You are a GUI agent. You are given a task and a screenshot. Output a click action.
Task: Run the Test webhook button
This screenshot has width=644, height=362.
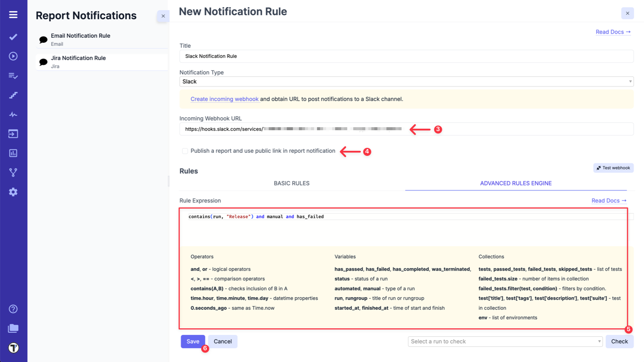[x=613, y=167]
